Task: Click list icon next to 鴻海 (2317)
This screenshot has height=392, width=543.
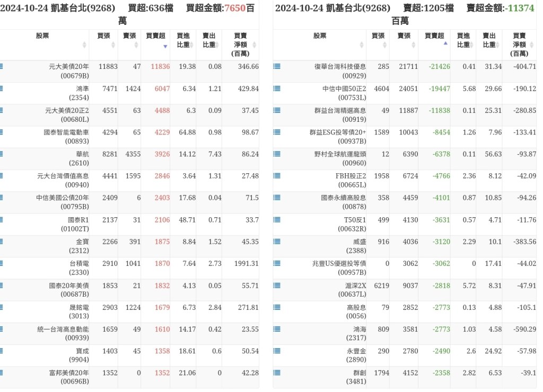Action: 277,329
